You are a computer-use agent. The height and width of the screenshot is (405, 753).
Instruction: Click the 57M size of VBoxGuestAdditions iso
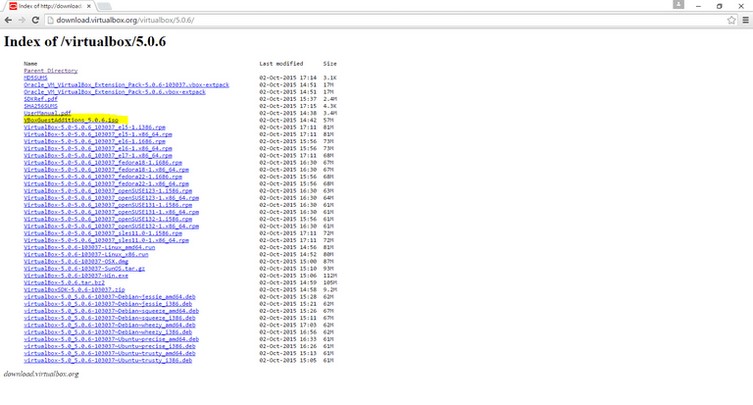coord(328,120)
